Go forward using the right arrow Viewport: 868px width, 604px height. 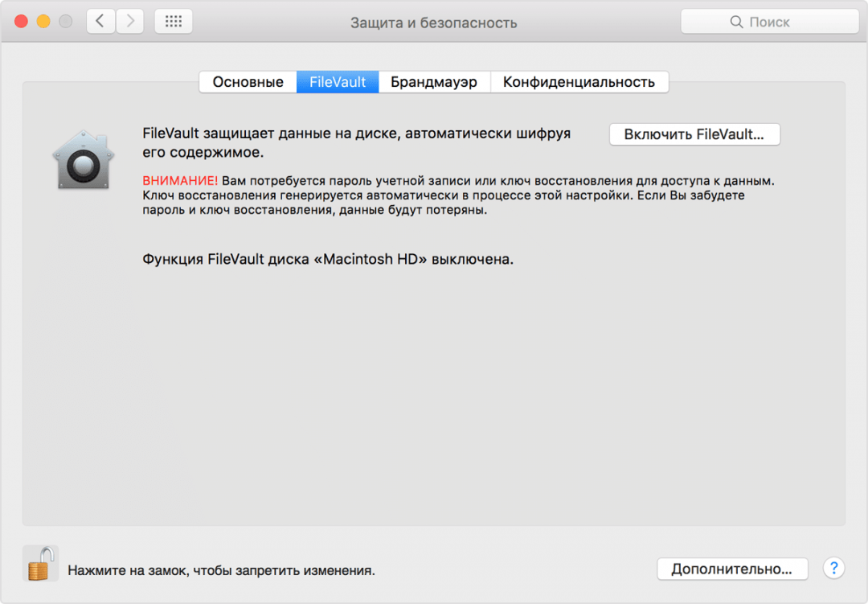coord(130,22)
